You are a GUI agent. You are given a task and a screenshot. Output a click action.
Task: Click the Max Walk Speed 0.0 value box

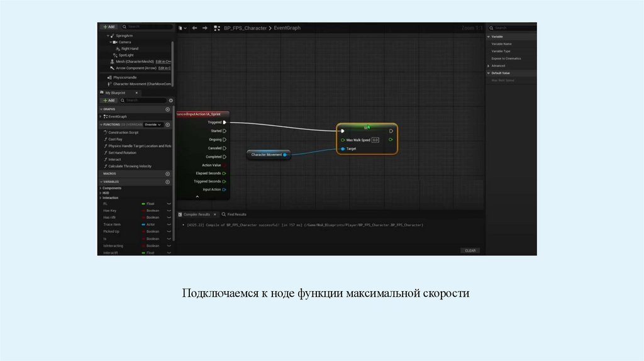pyautogui.click(x=375, y=140)
